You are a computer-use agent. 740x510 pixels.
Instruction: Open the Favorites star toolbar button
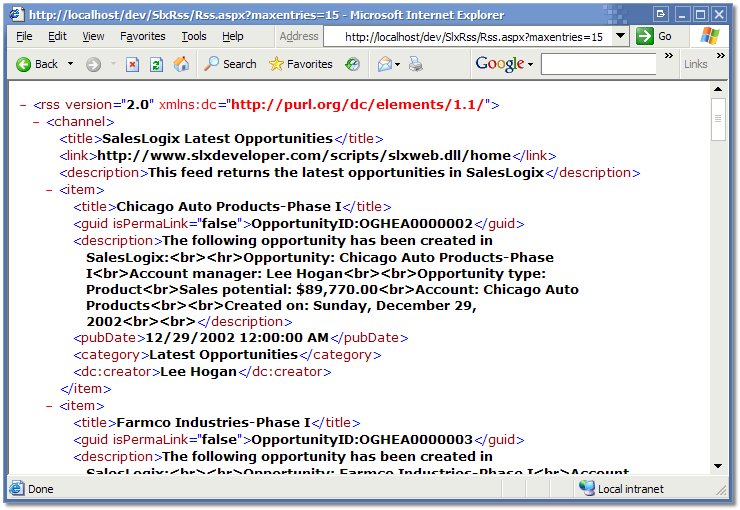tap(301, 64)
